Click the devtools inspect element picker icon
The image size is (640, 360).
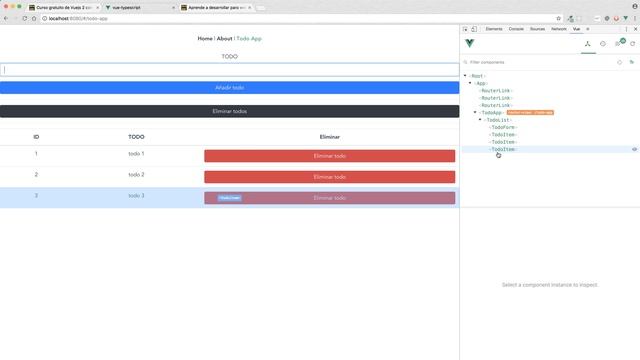[x=465, y=29]
